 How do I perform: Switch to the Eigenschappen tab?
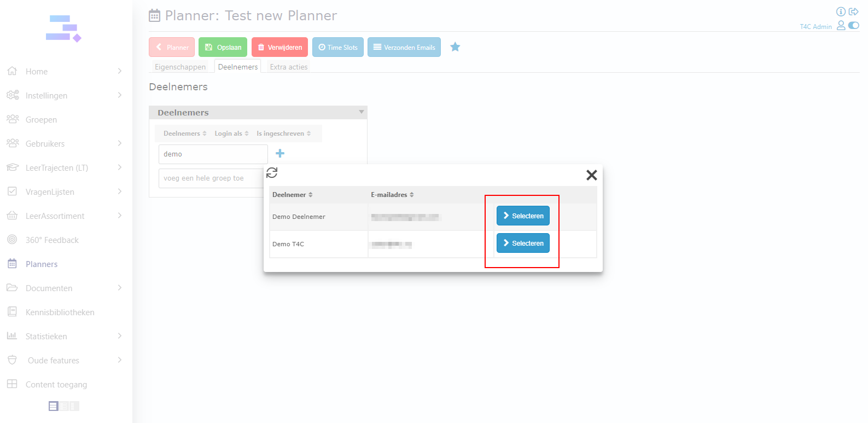point(180,67)
